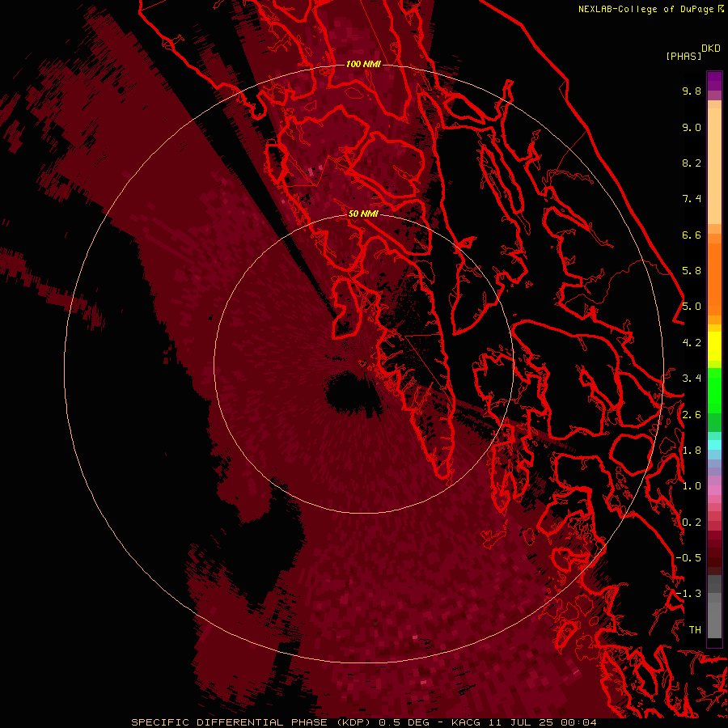Click the 50 NMI range ring label
This screenshot has height=728, width=728.
(x=363, y=214)
